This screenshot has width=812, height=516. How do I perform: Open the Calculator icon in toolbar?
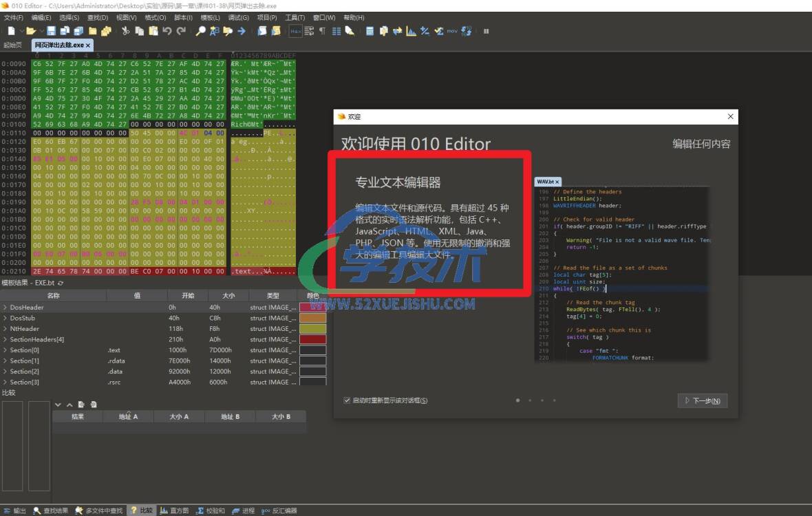click(x=370, y=31)
